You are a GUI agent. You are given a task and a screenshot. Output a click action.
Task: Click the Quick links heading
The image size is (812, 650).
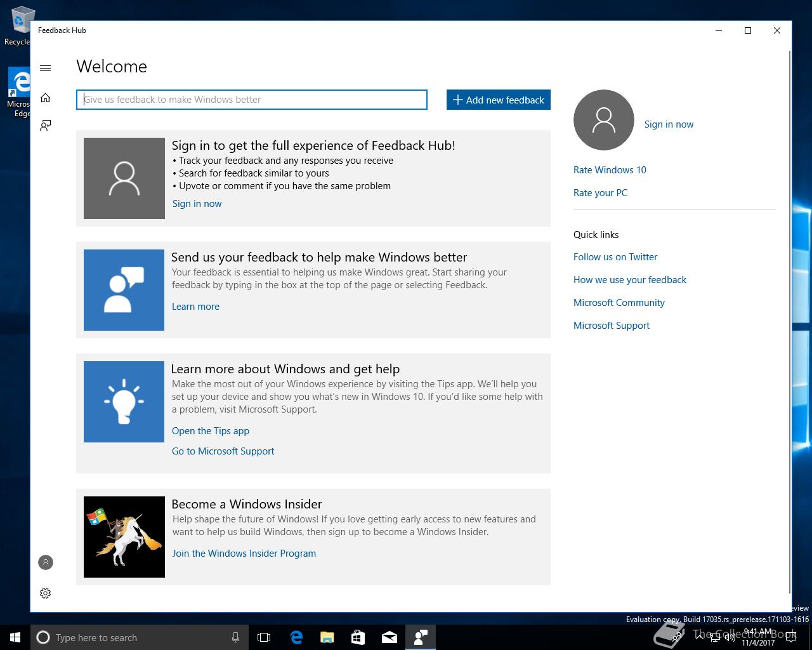pos(596,235)
